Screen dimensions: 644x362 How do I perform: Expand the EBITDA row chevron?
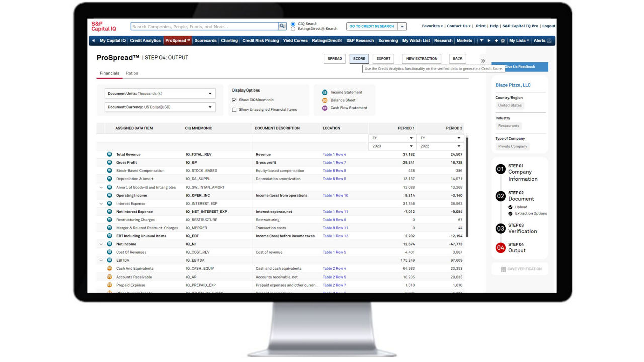click(101, 260)
